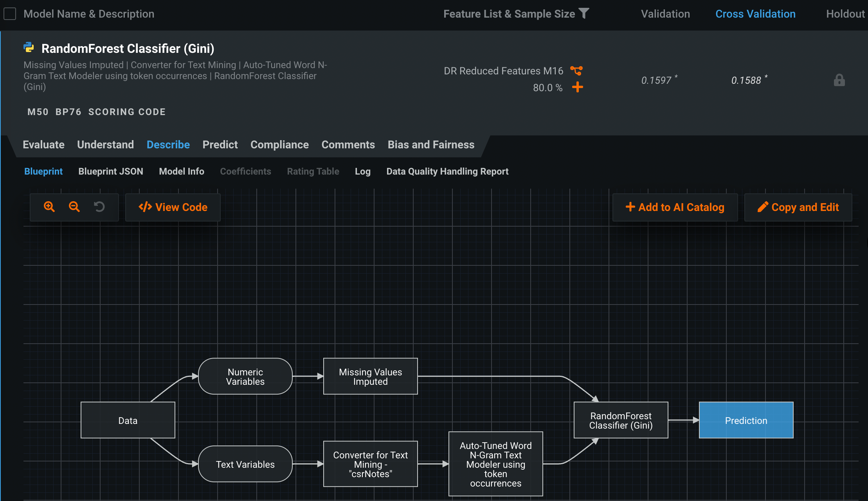The height and width of the screenshot is (501, 868).
Task: Click the orange plus next to 80.0 %
Action: pos(577,87)
